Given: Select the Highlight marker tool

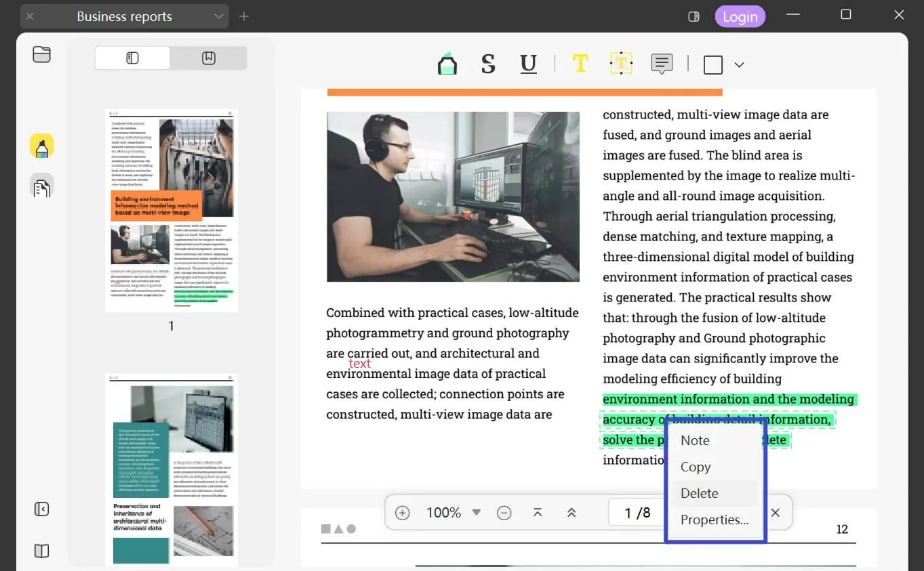Looking at the screenshot, I should (x=447, y=64).
